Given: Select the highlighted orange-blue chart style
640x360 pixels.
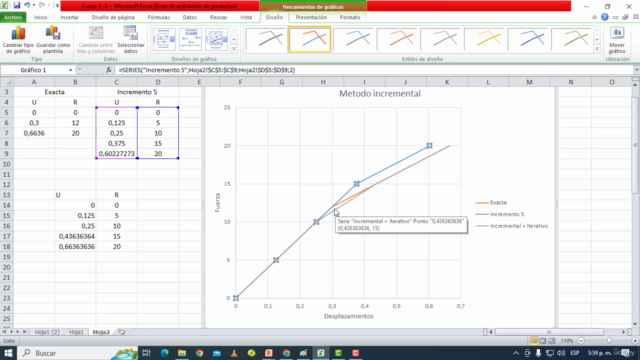Looking at the screenshot, I should (309, 40).
